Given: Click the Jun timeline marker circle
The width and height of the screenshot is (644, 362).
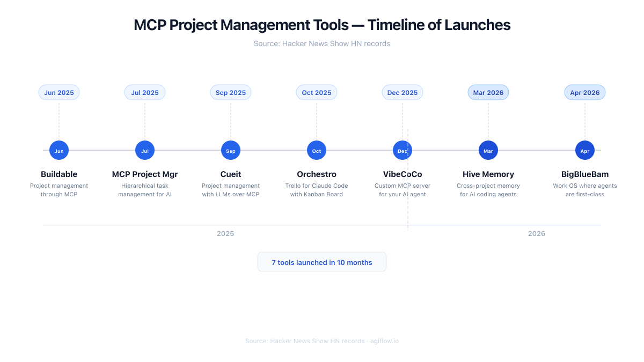Looking at the screenshot, I should [x=59, y=151].
